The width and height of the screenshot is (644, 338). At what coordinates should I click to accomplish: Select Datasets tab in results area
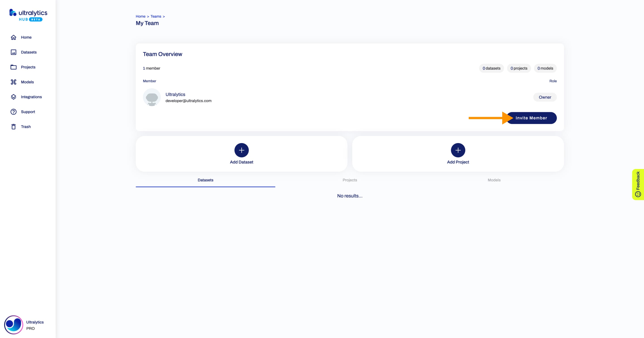point(206,180)
